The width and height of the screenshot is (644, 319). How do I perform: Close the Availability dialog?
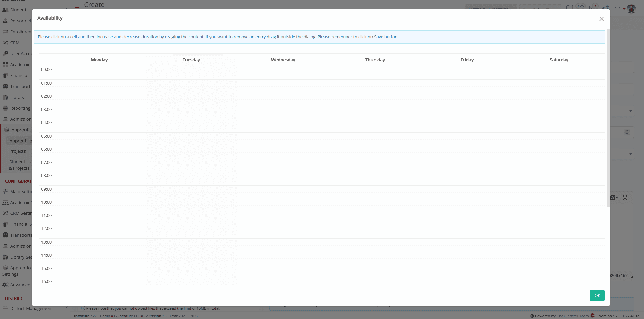(601, 19)
